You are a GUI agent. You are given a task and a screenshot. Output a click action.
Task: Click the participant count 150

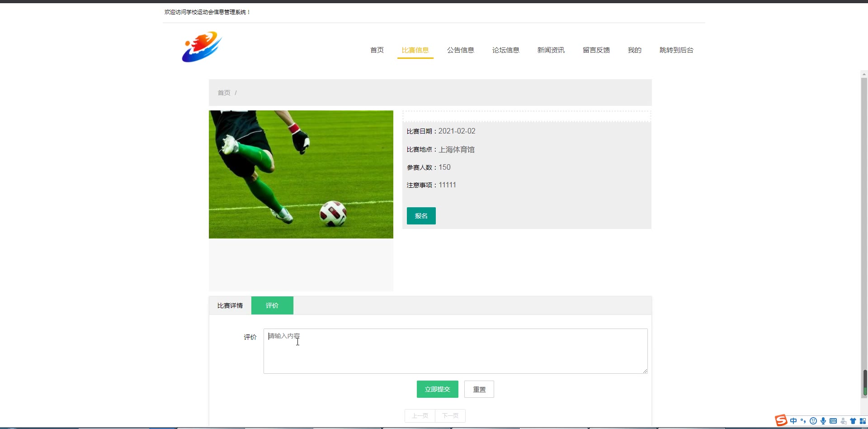444,167
